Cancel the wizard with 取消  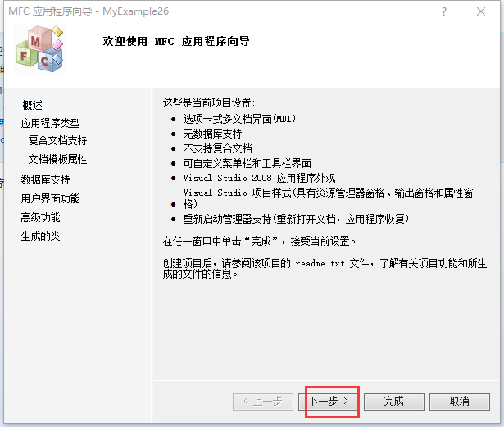[x=460, y=402]
